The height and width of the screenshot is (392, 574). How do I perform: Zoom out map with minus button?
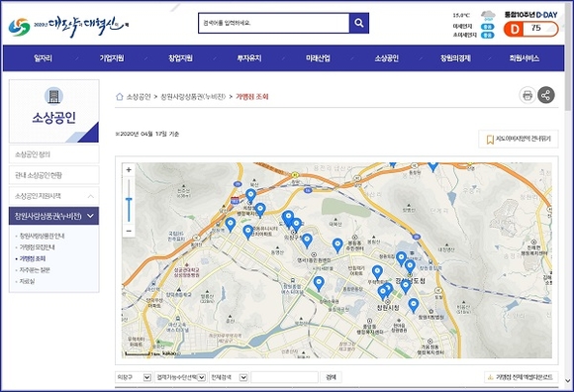click(x=129, y=231)
